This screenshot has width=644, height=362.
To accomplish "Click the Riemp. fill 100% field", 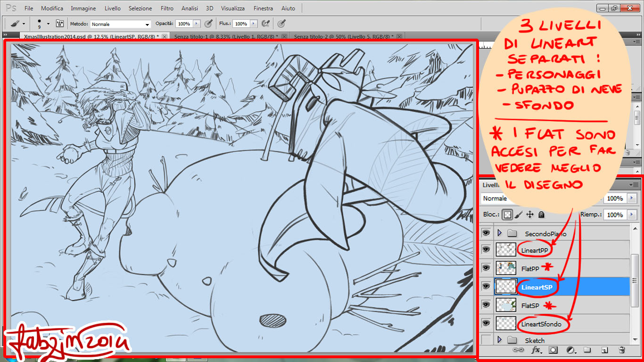I will click(614, 214).
